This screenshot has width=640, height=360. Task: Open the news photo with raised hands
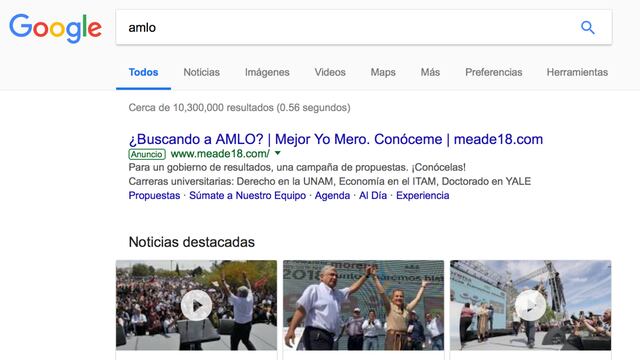[363, 305]
